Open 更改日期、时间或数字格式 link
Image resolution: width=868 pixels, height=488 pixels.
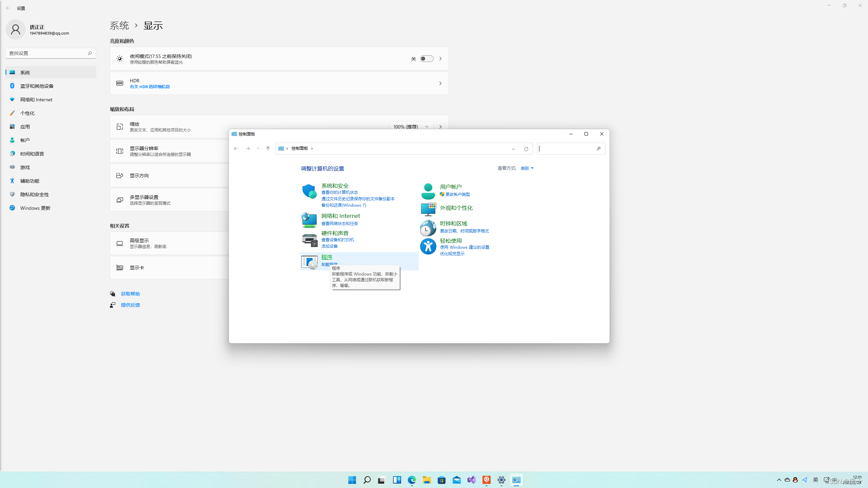[465, 231]
